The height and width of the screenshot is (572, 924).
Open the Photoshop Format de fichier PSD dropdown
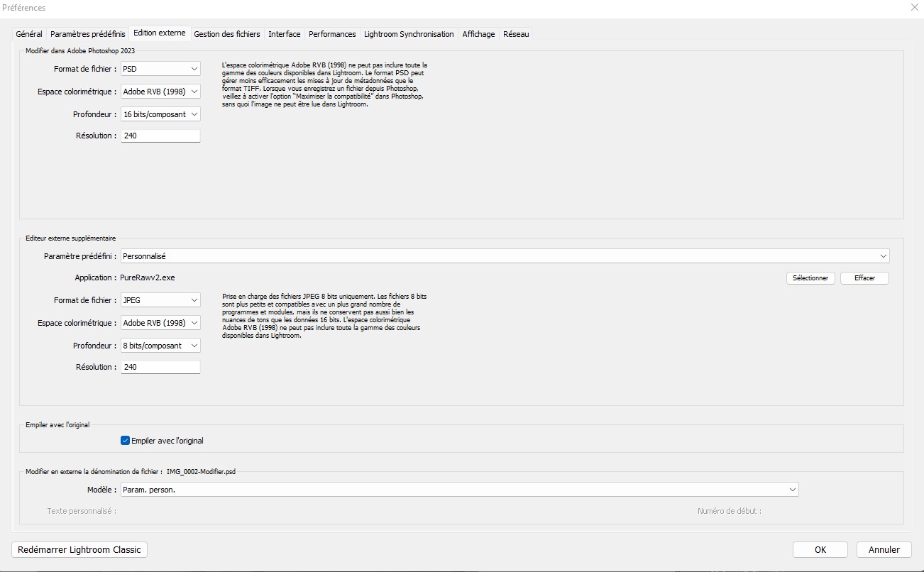(x=160, y=69)
